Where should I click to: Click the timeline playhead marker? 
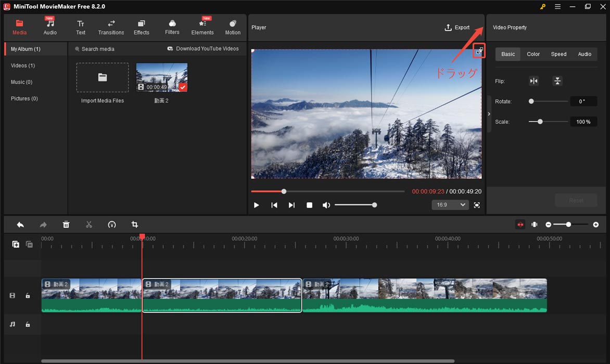tap(143, 237)
